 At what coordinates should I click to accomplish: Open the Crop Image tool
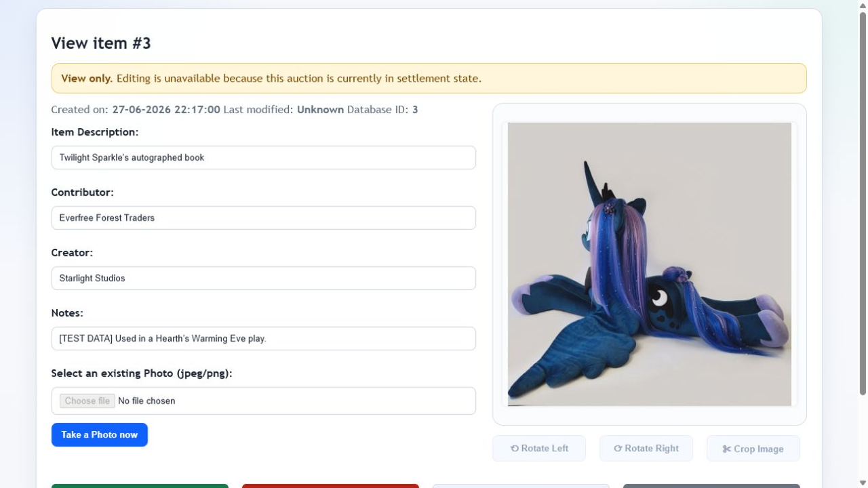753,448
